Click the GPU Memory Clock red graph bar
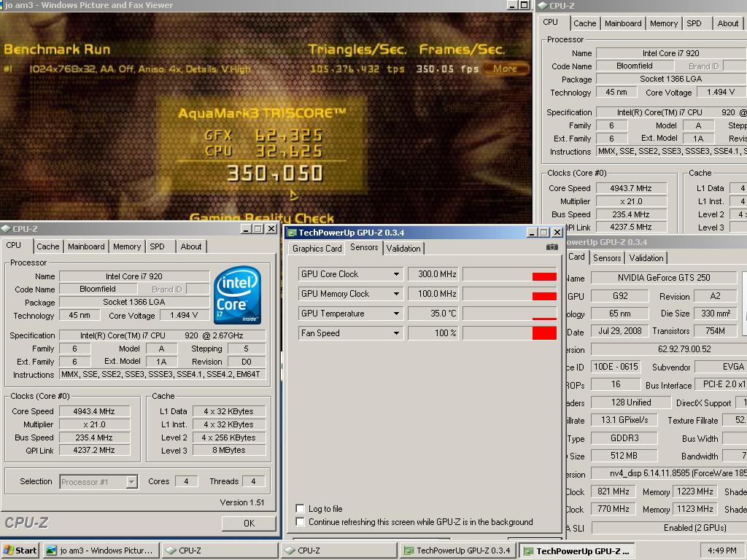The image size is (747, 560). click(544, 296)
